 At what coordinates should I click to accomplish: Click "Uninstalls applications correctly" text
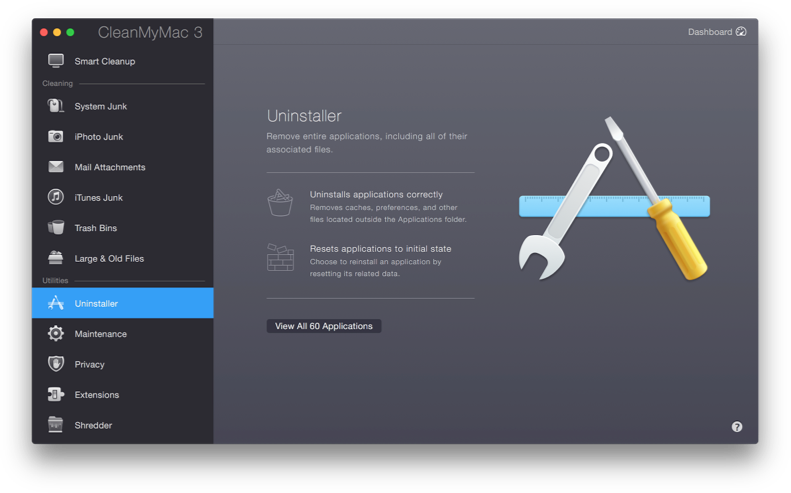click(376, 194)
